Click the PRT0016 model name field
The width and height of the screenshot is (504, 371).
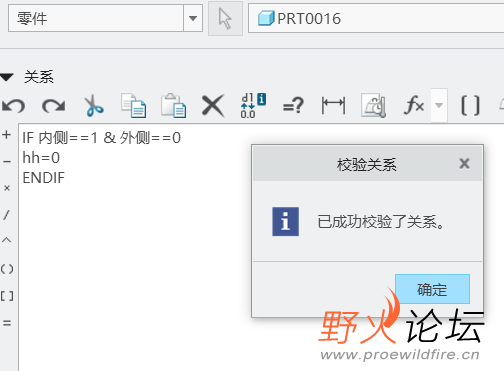coord(376,19)
